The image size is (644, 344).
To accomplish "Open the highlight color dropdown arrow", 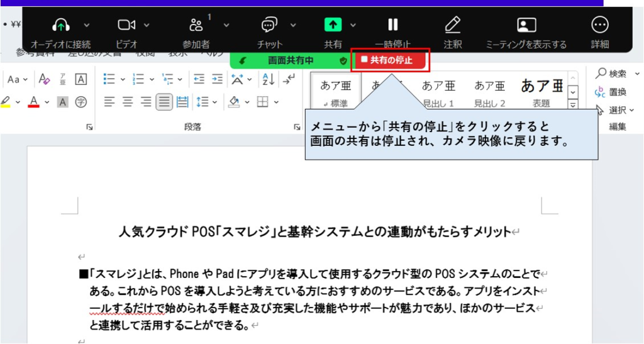I will 17,102.
